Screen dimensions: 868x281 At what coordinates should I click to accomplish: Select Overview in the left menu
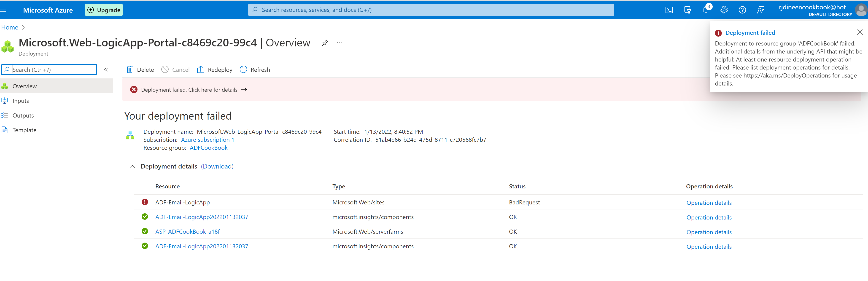(x=57, y=86)
